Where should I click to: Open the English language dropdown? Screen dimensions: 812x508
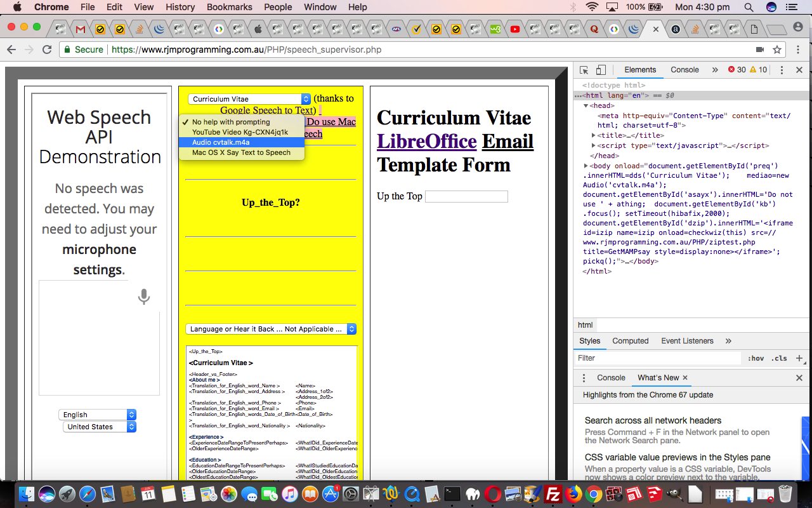[x=97, y=415]
